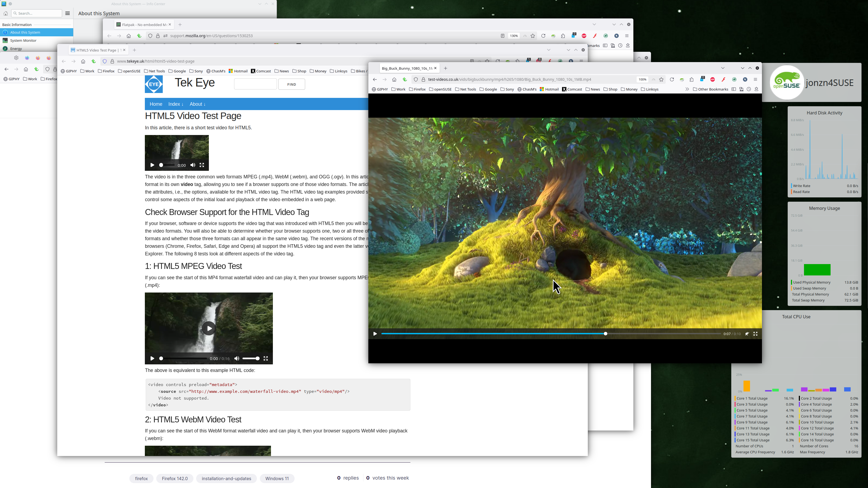Toggle fullscreen on the Big Buck Bunny video
The image size is (868, 488).
(755, 334)
